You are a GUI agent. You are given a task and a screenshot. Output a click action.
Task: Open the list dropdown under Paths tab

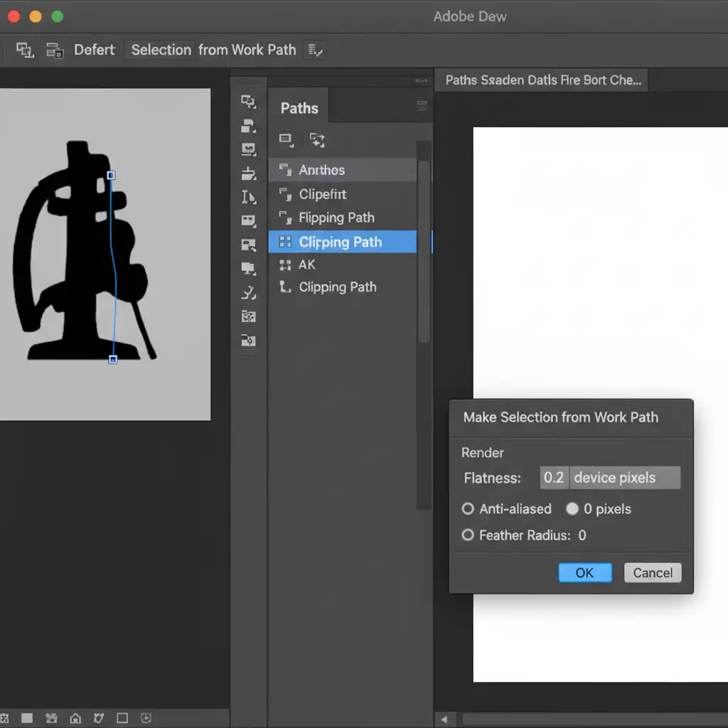pos(287,139)
